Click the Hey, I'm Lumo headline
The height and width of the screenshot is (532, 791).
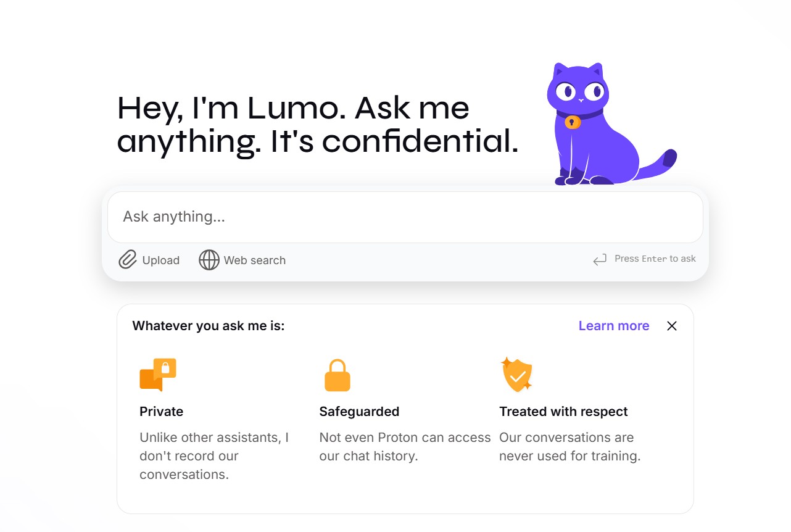click(318, 124)
